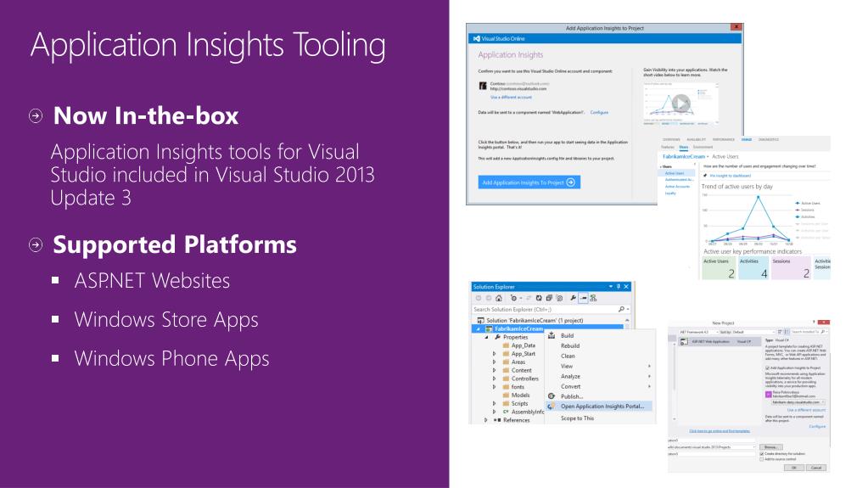Expand the References node

pos(485,420)
